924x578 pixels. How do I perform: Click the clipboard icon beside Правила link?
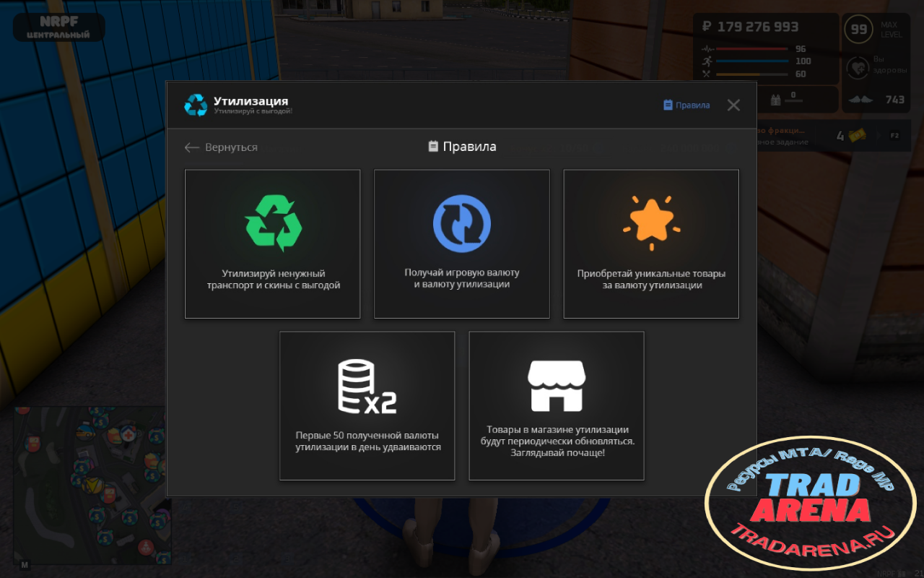[668, 105]
